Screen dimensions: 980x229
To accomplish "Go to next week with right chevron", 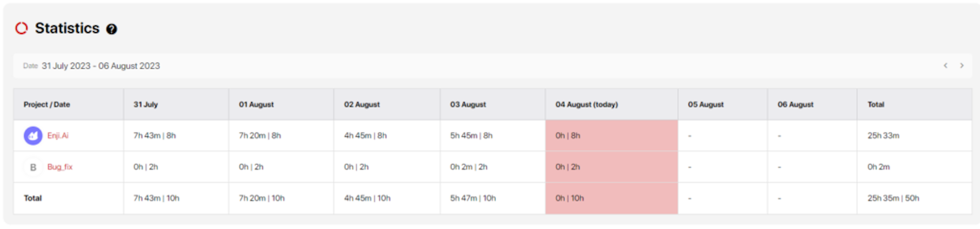I will 962,66.
